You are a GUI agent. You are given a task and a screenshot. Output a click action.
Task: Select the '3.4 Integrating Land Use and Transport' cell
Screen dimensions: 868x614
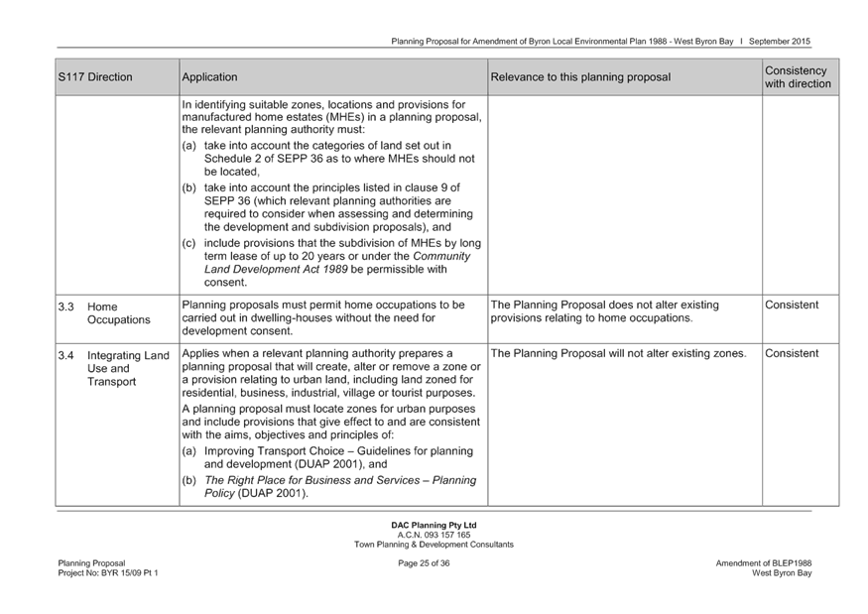[x=117, y=425]
